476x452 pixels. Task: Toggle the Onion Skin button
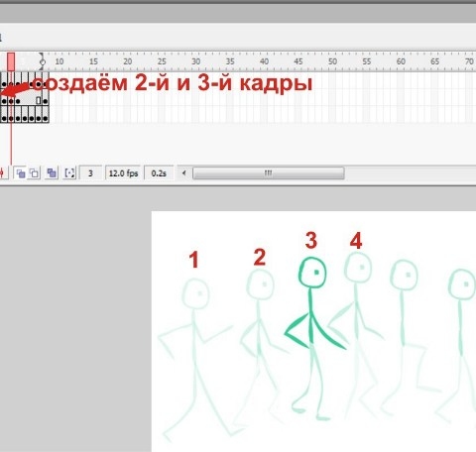[x=21, y=172]
